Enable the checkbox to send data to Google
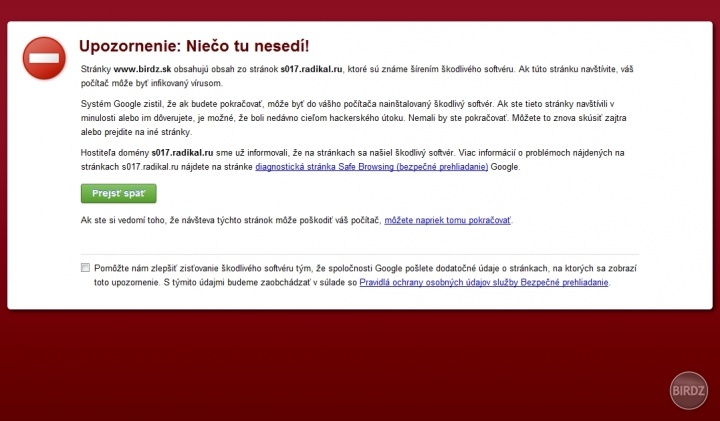Screen dimensions: 720x421 point(85,268)
